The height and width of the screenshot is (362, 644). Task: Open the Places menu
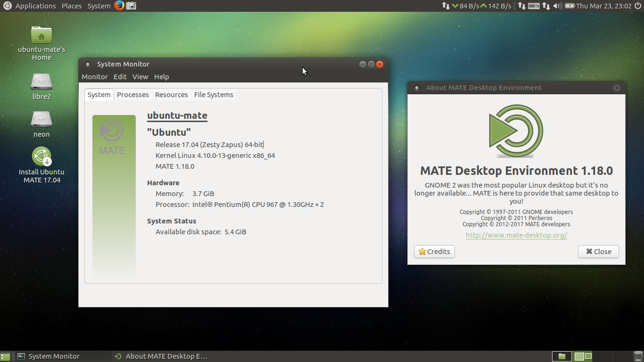72,6
